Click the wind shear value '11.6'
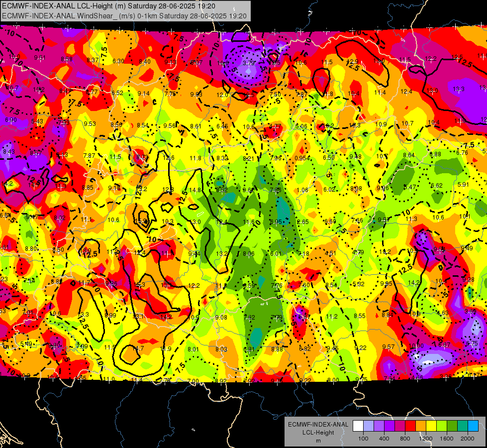The width and height of the screenshot is (487, 448). [249, 222]
